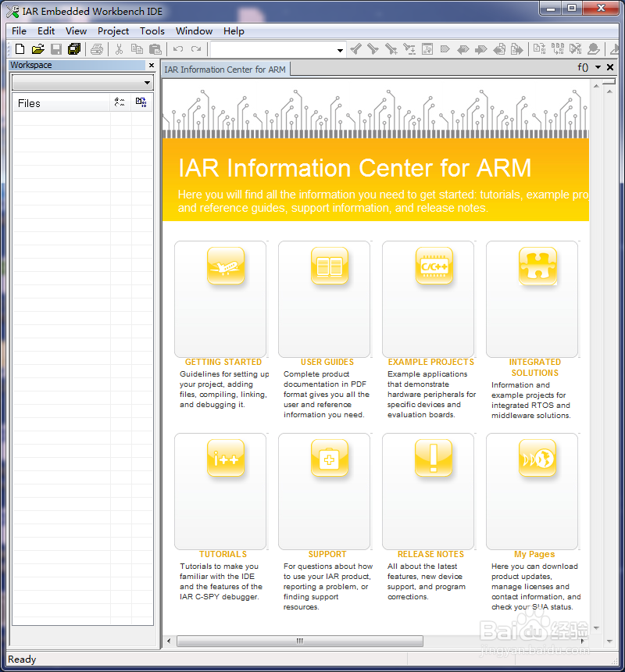Click the Files column header

[x=61, y=103]
